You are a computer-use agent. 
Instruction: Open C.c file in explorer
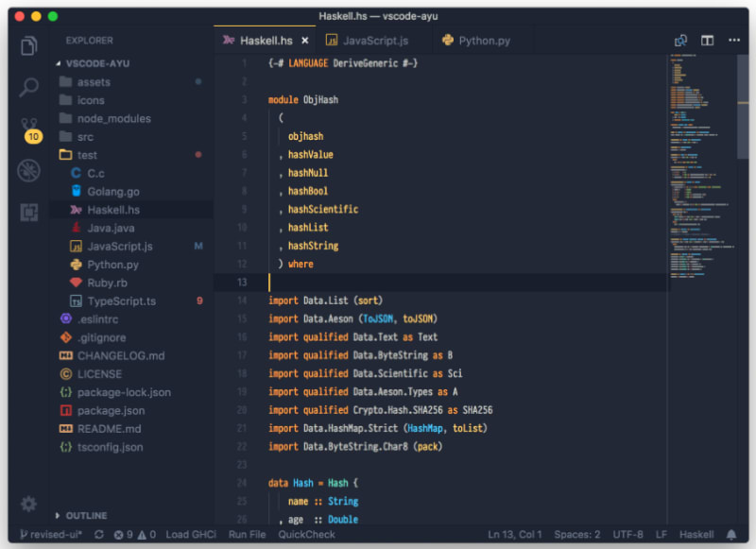[131, 173]
